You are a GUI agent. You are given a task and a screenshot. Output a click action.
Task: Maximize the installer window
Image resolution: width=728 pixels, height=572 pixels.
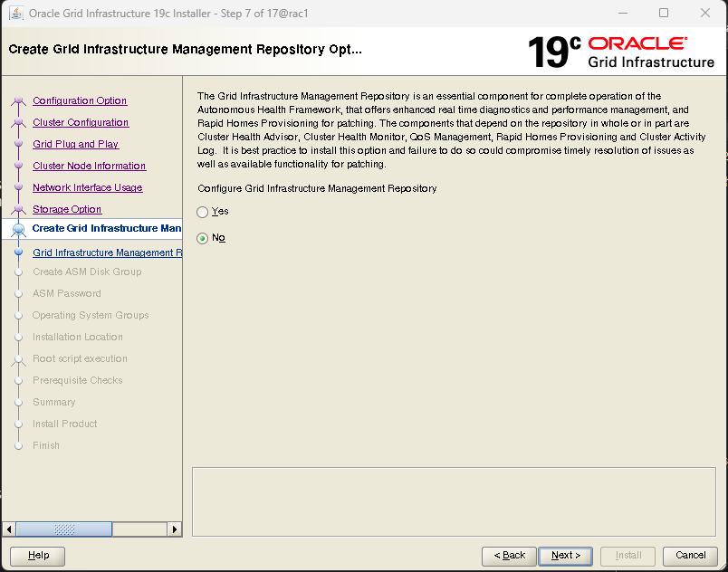point(664,13)
